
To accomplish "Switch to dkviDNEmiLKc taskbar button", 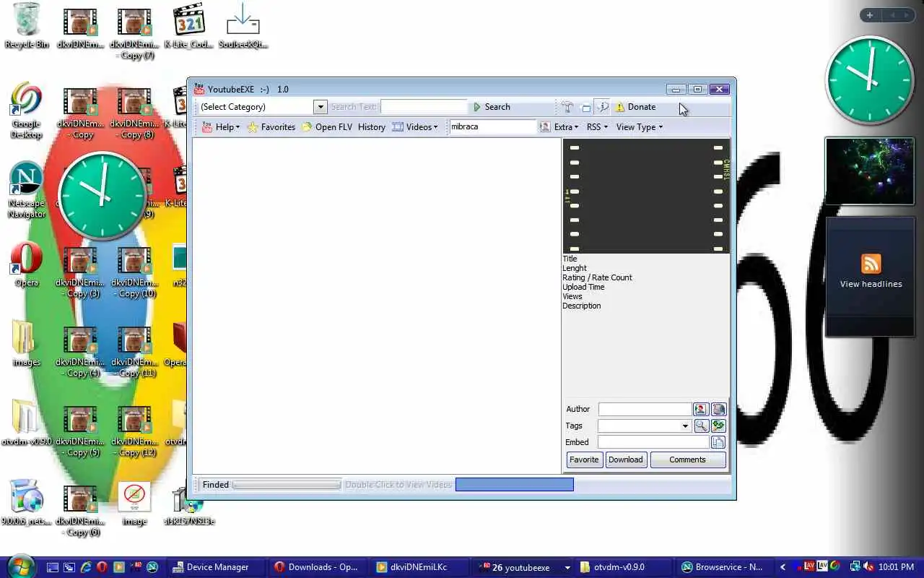I will [x=420, y=567].
